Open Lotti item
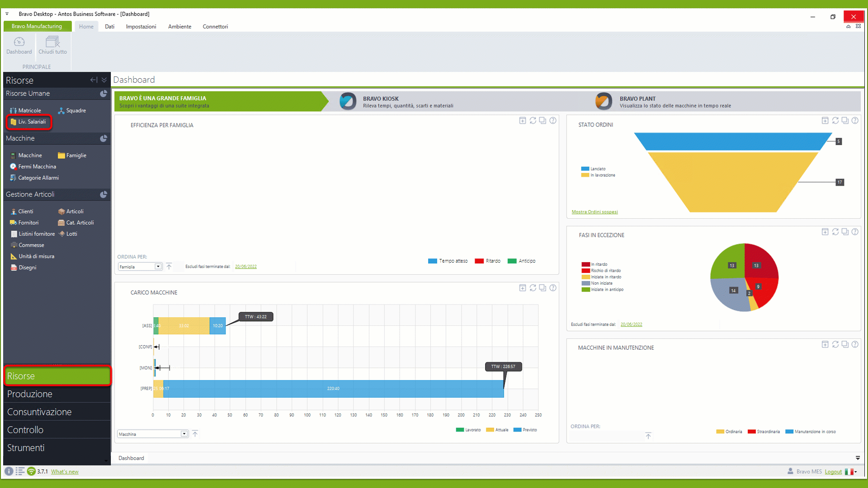The height and width of the screenshot is (488, 868). (x=68, y=234)
